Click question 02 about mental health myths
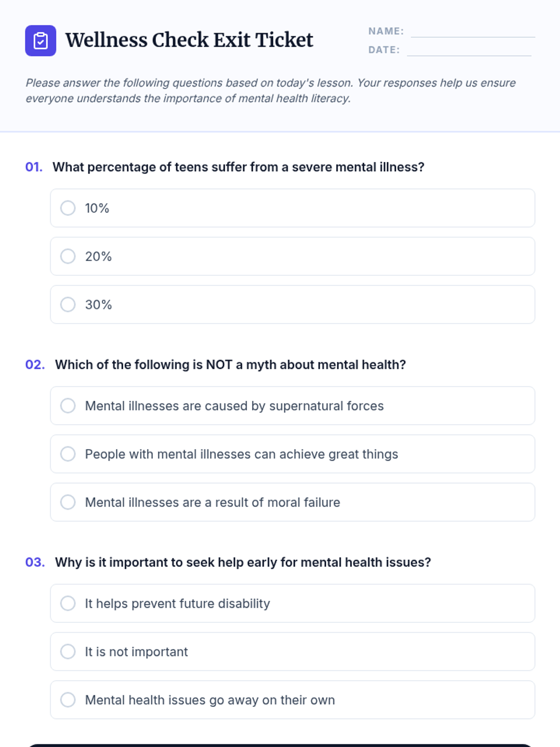Viewport: 560px width, 747px height. [x=230, y=365]
